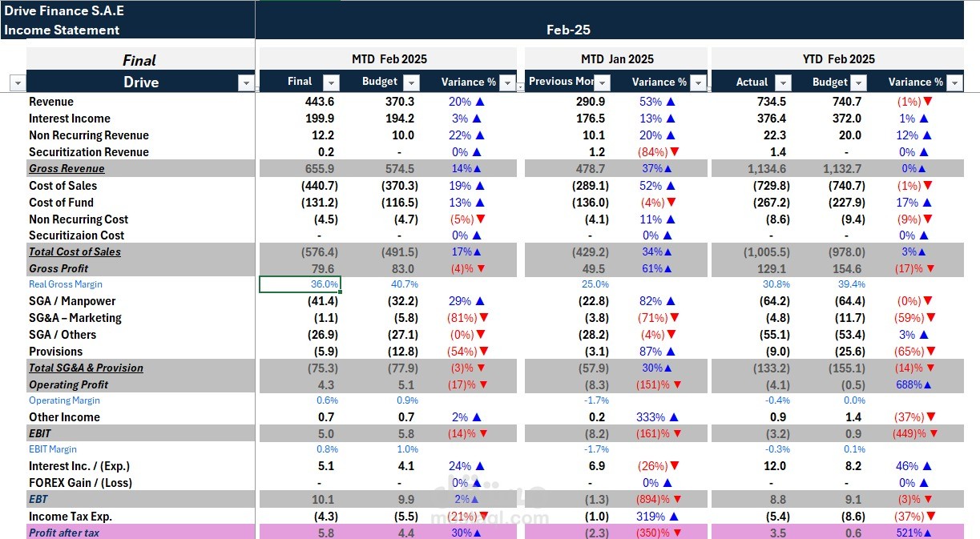Screen dimensions: 980x539
Task: Open the filter dropdown in the narrow column before Drive
Action: click(x=18, y=82)
